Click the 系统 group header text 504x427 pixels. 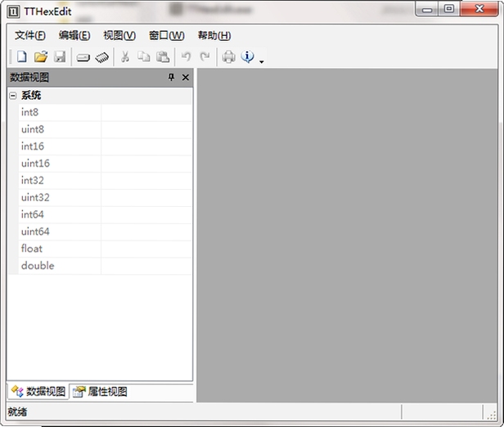[x=31, y=96]
